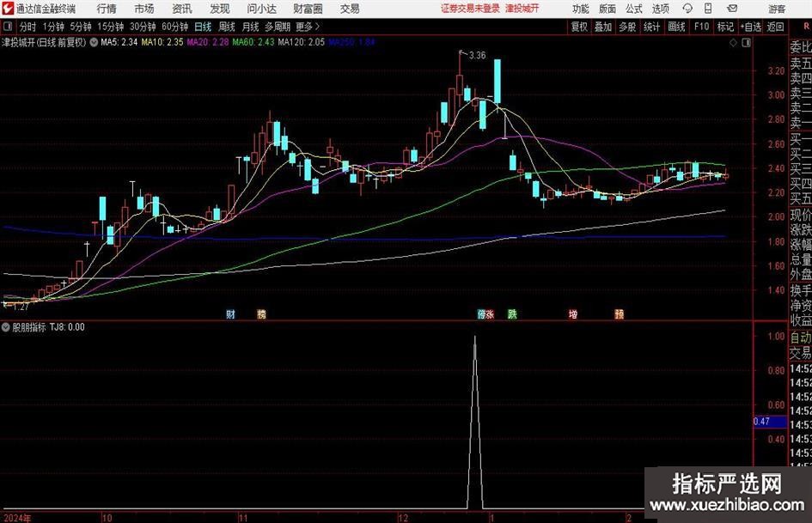The width and height of the screenshot is (812, 523).
Task: Open the mobile phone icon in title bar
Action: click(x=708, y=9)
